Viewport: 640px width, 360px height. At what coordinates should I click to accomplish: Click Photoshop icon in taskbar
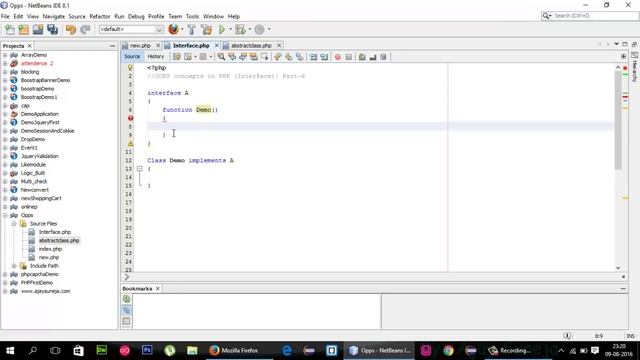pos(147,350)
